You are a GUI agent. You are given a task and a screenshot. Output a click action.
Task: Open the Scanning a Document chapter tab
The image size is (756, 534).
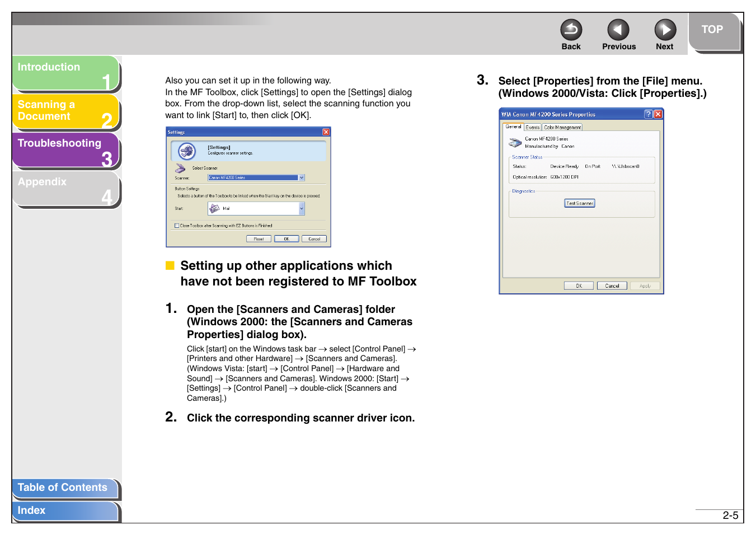(65, 111)
